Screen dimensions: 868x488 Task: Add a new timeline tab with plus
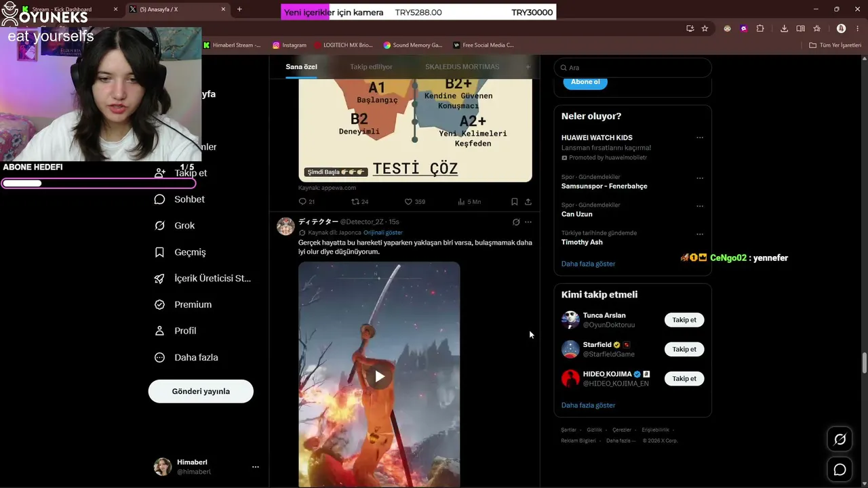pyautogui.click(x=528, y=67)
